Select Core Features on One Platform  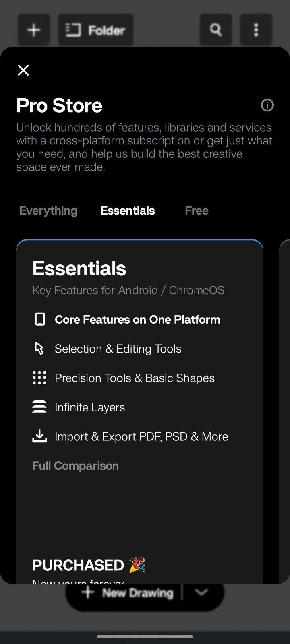(x=137, y=320)
